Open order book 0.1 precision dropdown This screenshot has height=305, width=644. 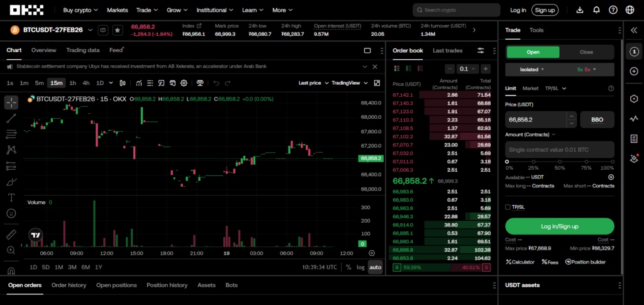click(468, 69)
